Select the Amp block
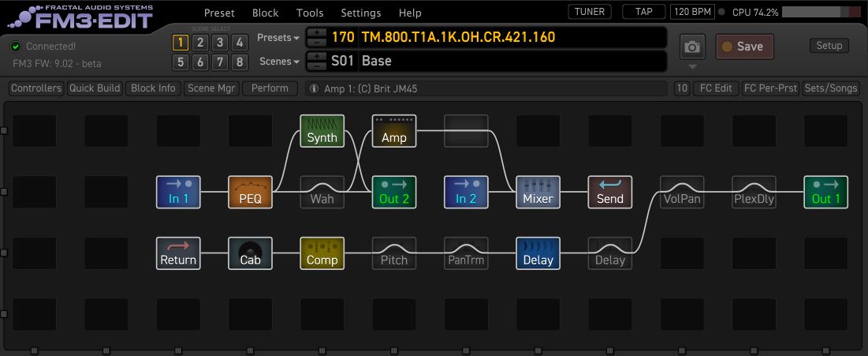The image size is (868, 356). coord(394,131)
